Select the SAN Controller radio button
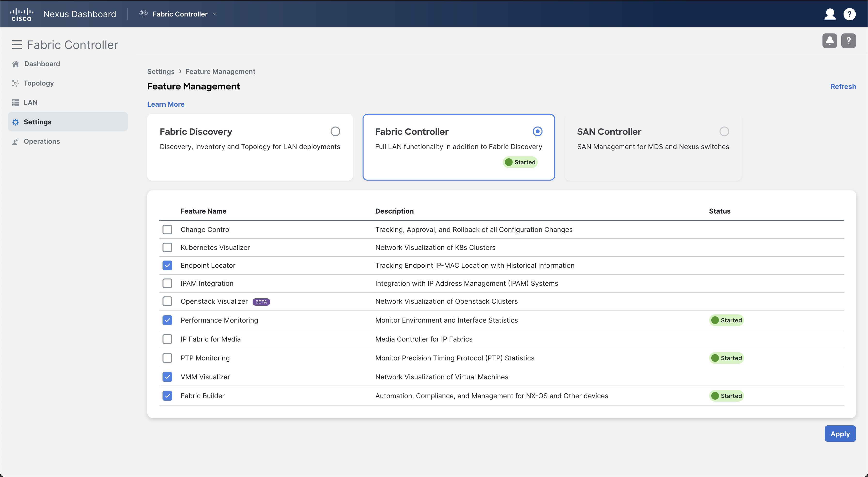 click(x=724, y=132)
